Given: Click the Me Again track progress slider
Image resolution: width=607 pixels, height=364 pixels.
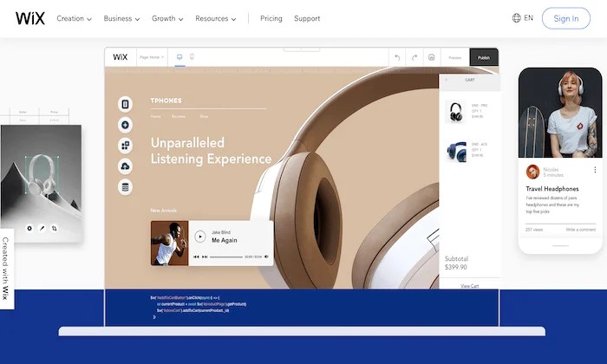Looking at the screenshot, I should (x=226, y=257).
